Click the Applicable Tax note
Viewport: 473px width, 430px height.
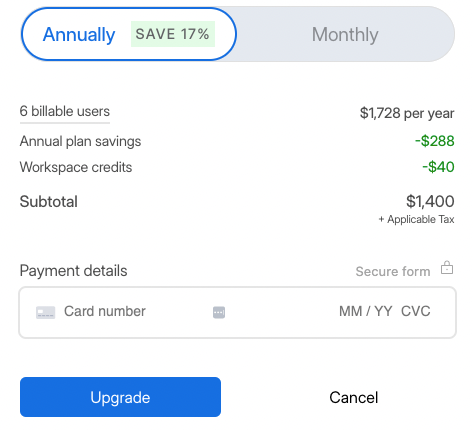[x=416, y=219]
